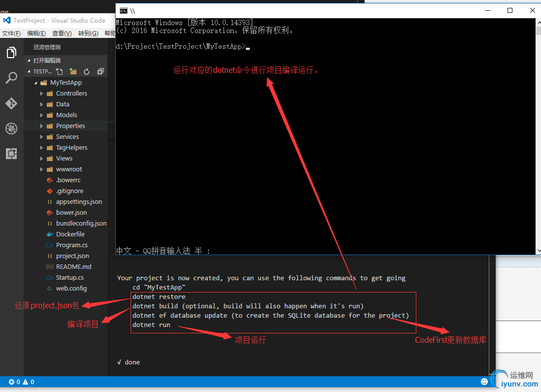Click the New File icon in explorer
Viewport: 541px width, 392px height.
[59, 71]
